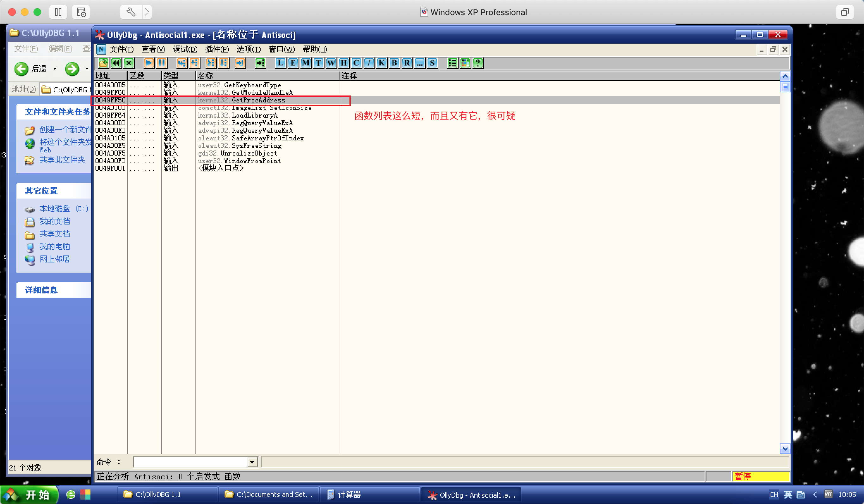864x504 pixels.
Task: Open the 调试(D) debug menu
Action: coord(185,49)
